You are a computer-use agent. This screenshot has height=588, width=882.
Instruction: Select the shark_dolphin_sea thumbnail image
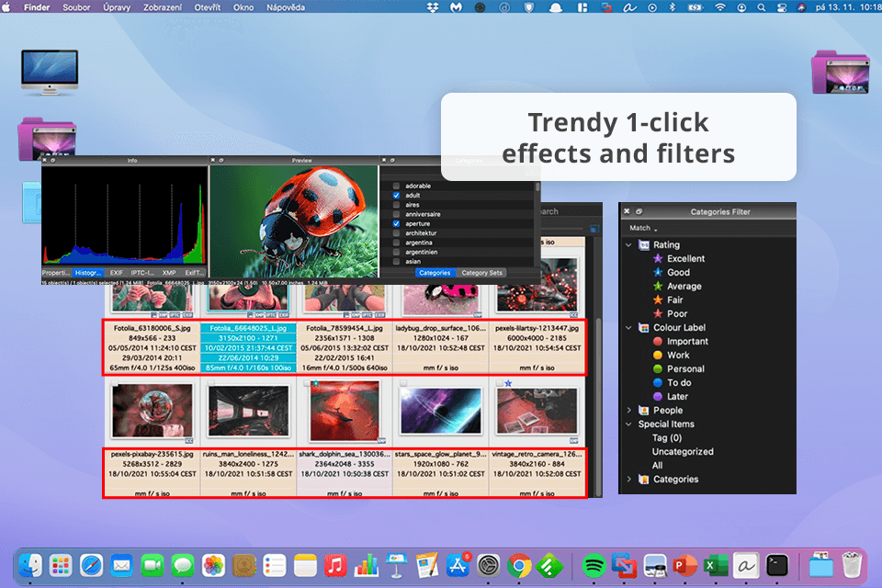344,412
